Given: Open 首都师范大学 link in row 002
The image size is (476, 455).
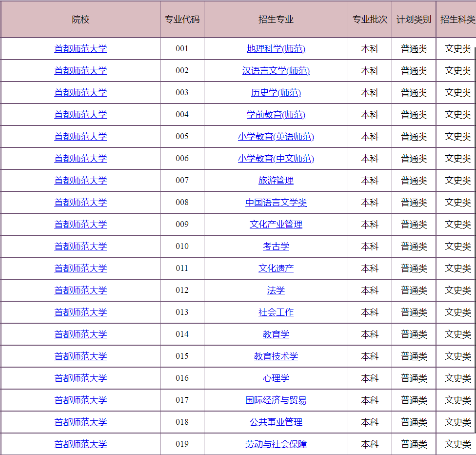Looking at the screenshot, I should point(80,70).
